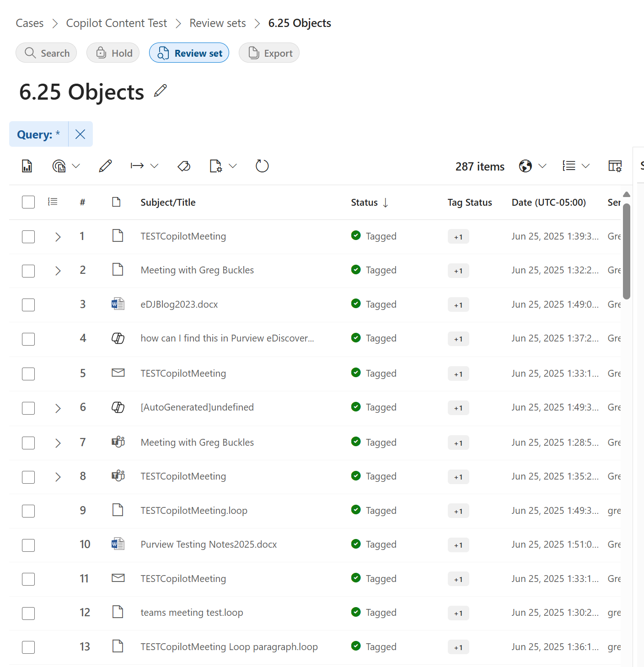Image resolution: width=644 pixels, height=667 pixels.
Task: Click the email icon on row 11
Action: point(118,578)
